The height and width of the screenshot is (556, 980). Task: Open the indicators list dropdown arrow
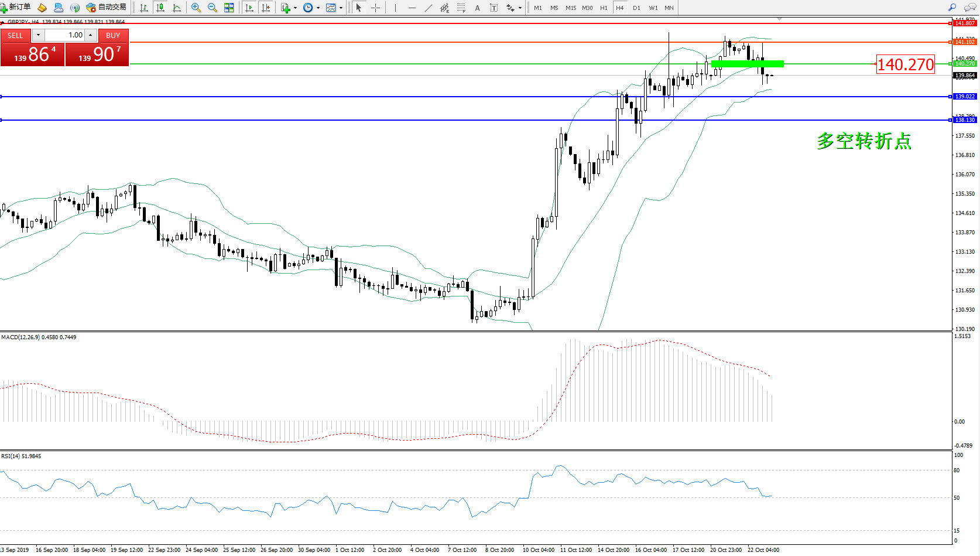click(x=295, y=8)
